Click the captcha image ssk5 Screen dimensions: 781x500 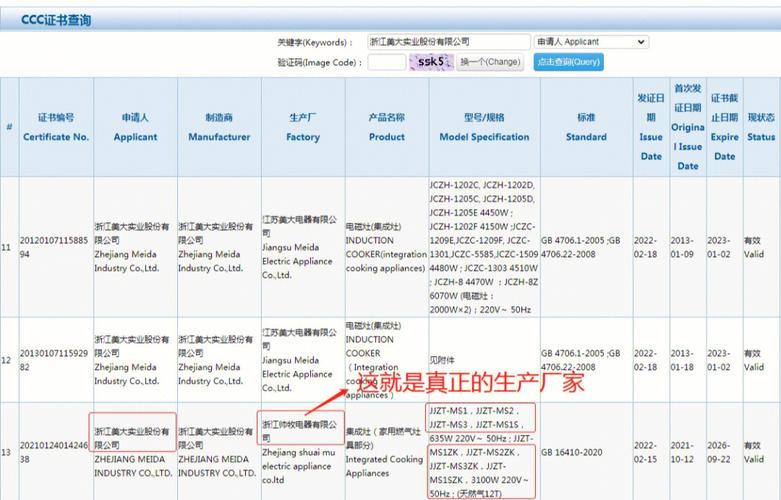431,62
